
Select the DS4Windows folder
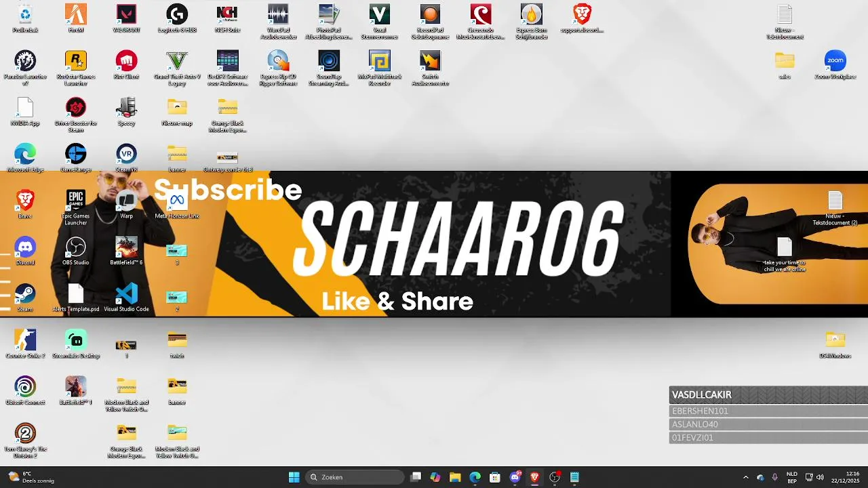tap(835, 344)
